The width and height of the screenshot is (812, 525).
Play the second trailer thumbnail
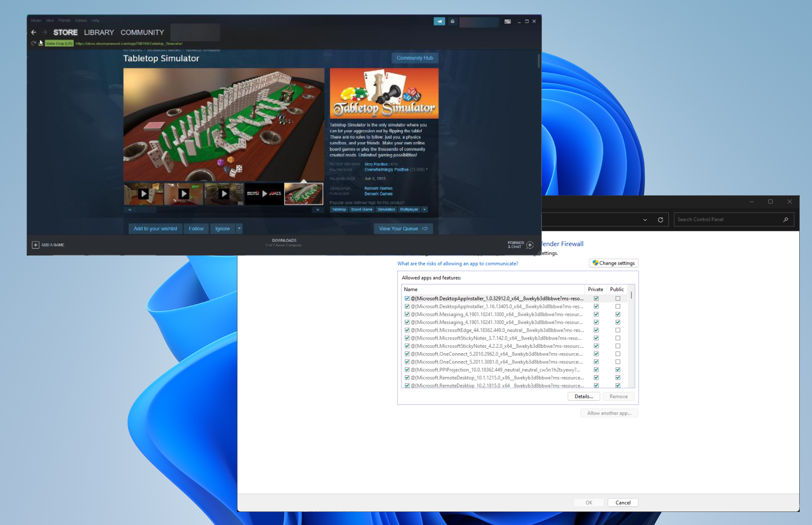[183, 194]
